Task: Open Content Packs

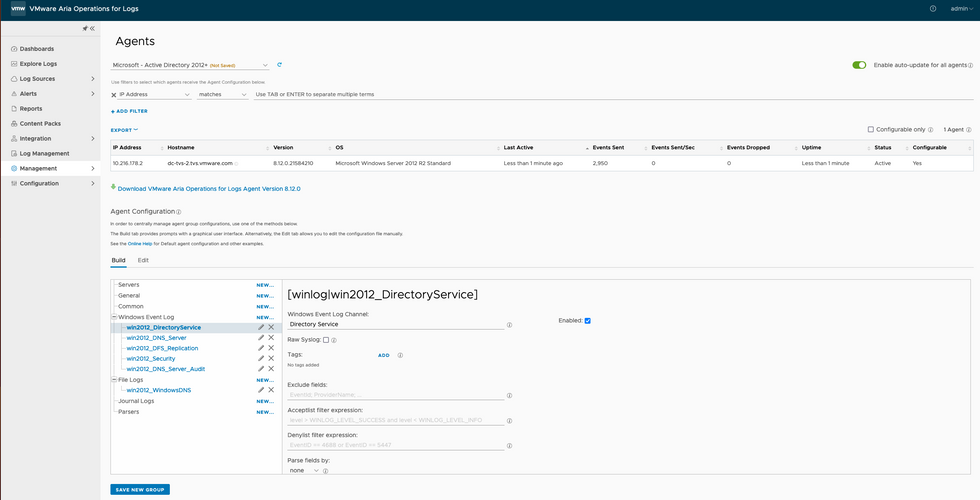Action: pos(40,124)
